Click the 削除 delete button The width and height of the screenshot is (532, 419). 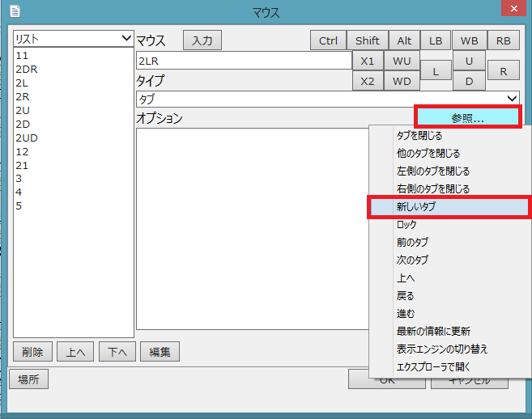[33, 352]
